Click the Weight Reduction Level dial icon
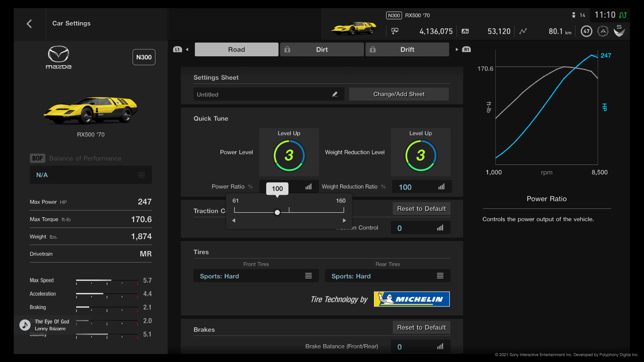Viewport: 644px width, 362px height. (420, 155)
